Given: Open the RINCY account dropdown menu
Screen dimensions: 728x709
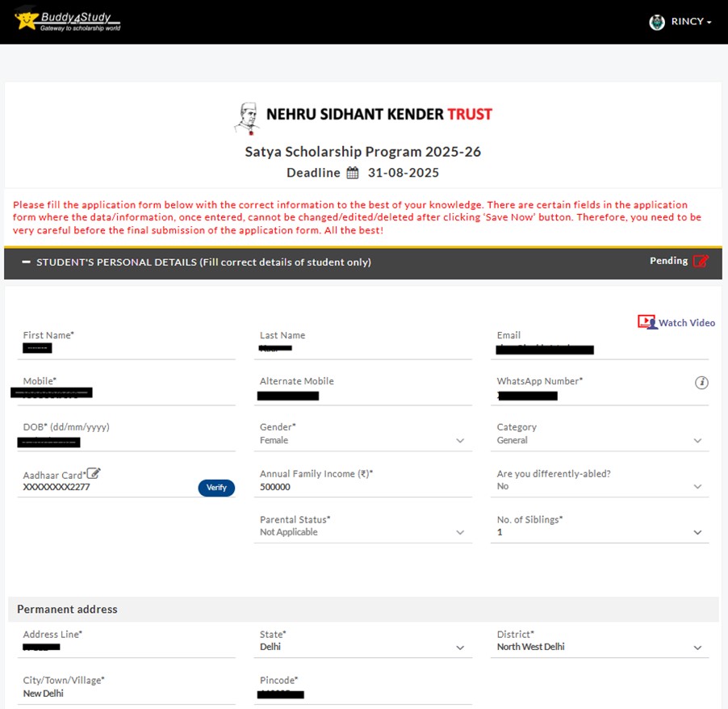Looking at the screenshot, I should 691,22.
